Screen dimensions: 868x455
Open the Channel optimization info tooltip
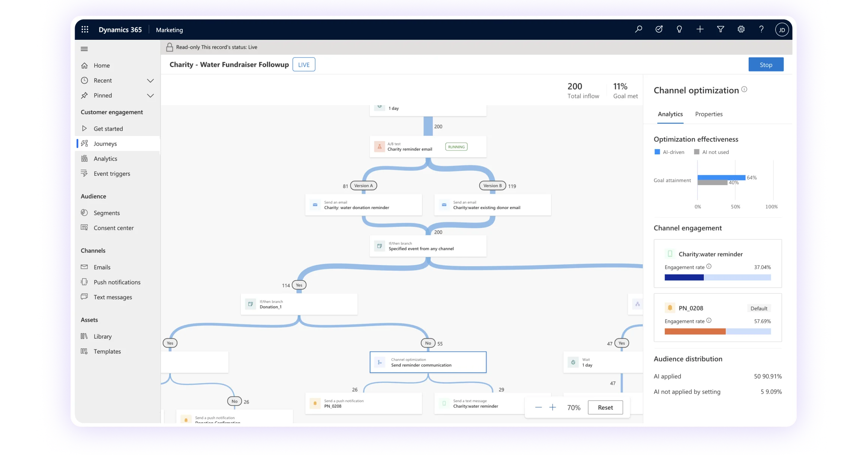(x=745, y=89)
